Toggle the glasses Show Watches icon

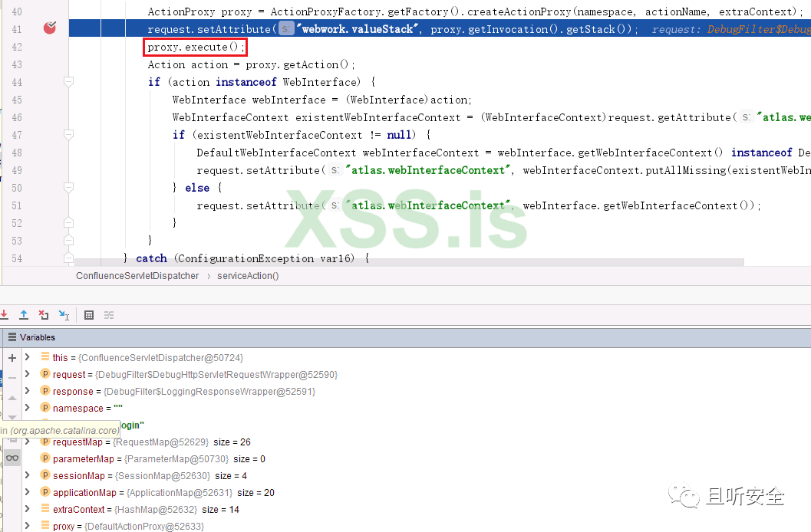coord(12,458)
